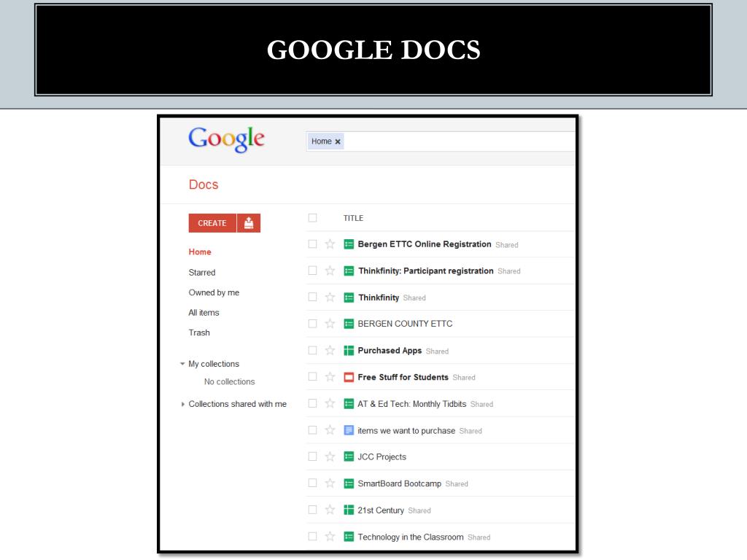Star the Purchased Apps spreadsheet

tap(330, 351)
